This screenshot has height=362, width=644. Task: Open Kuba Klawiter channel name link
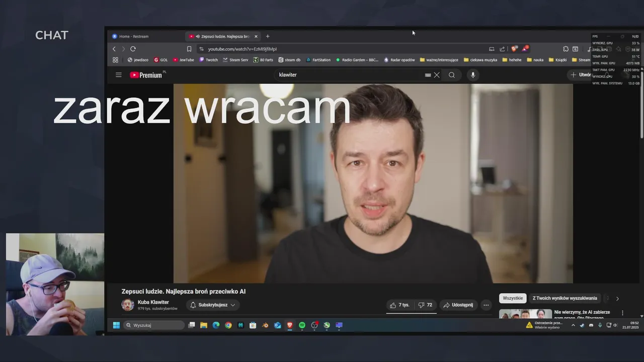[x=153, y=302]
